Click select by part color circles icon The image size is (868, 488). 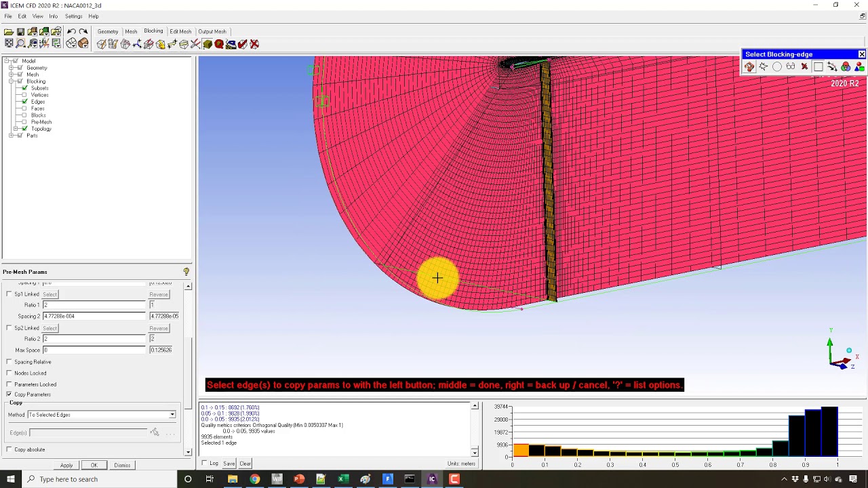[x=846, y=66]
